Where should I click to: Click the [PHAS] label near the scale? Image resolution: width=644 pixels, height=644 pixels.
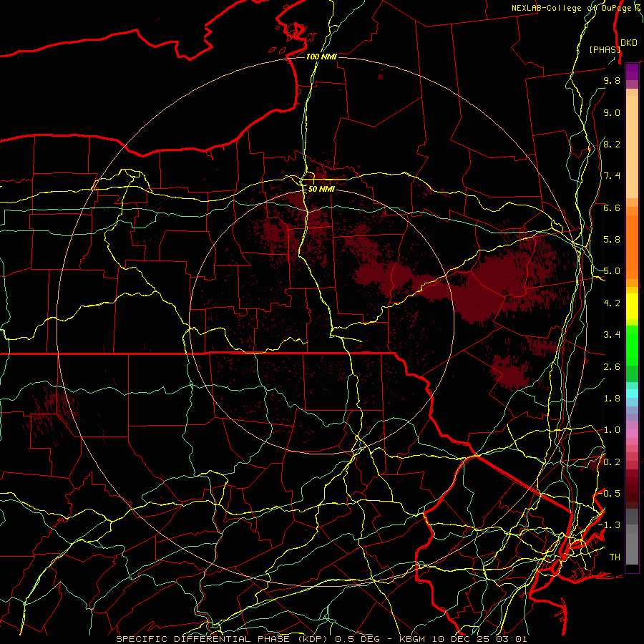tap(605, 49)
